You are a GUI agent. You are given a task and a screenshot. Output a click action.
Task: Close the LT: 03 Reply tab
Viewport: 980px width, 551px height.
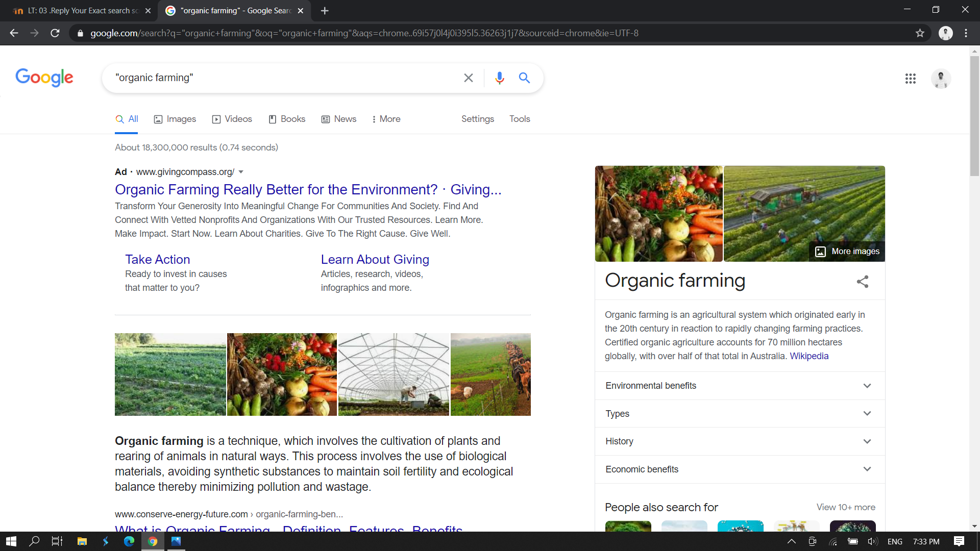(148, 11)
